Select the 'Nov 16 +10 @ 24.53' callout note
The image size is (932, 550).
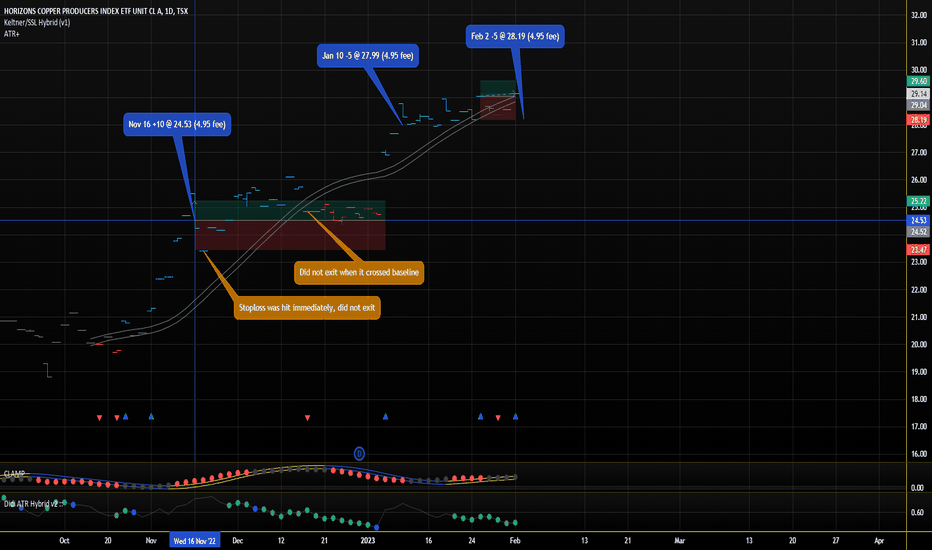177,124
